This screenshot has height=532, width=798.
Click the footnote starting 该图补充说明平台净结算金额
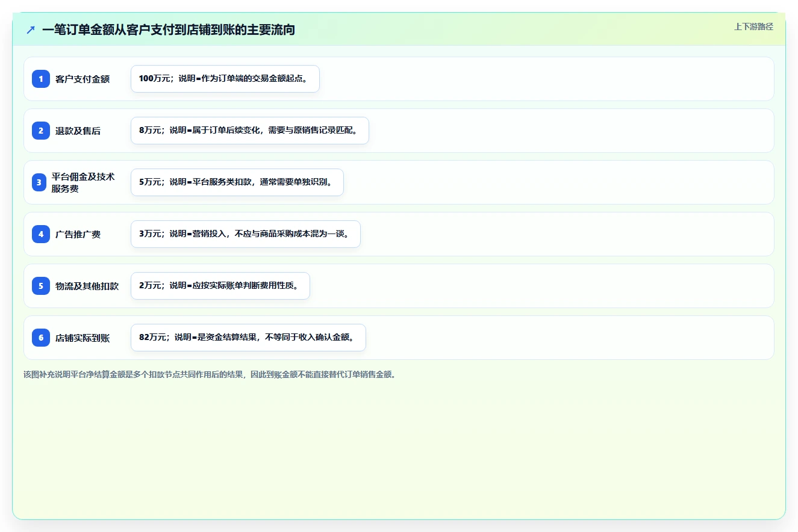pos(210,374)
